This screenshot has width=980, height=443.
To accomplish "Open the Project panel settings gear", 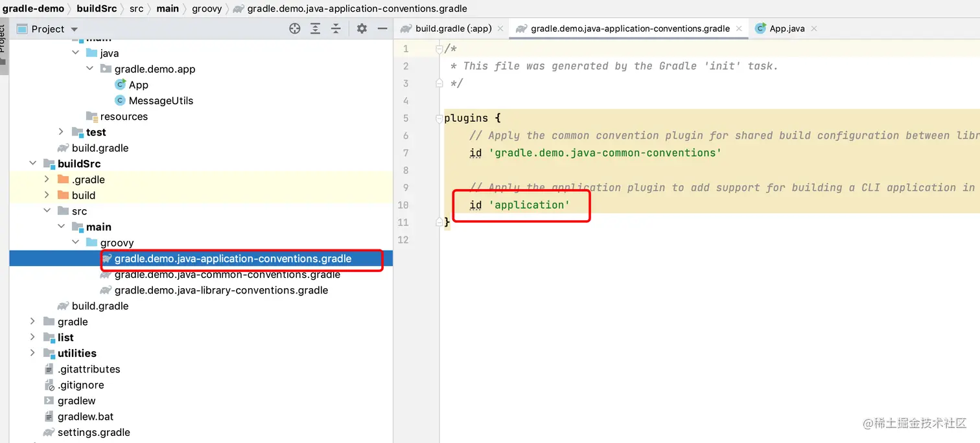I will point(362,28).
